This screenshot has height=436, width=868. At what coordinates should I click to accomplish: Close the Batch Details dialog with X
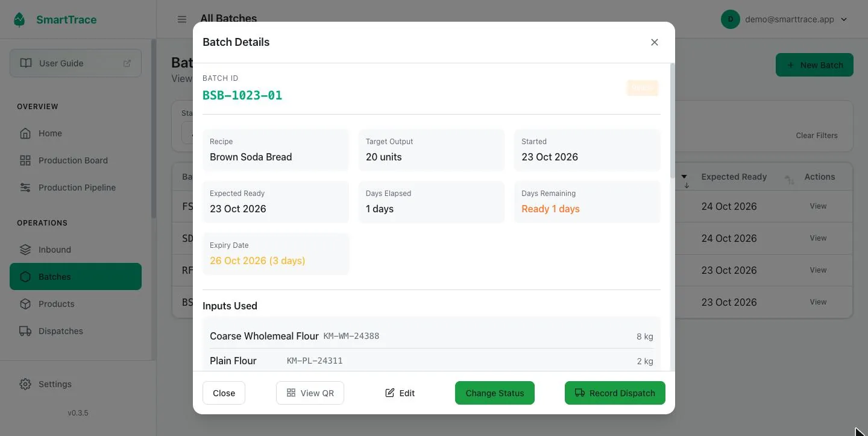[655, 42]
